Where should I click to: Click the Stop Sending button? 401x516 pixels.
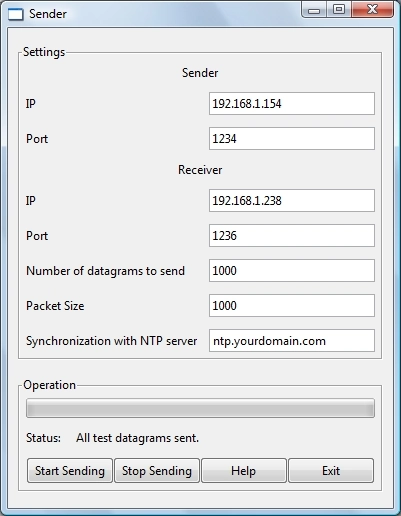pyautogui.click(x=157, y=471)
